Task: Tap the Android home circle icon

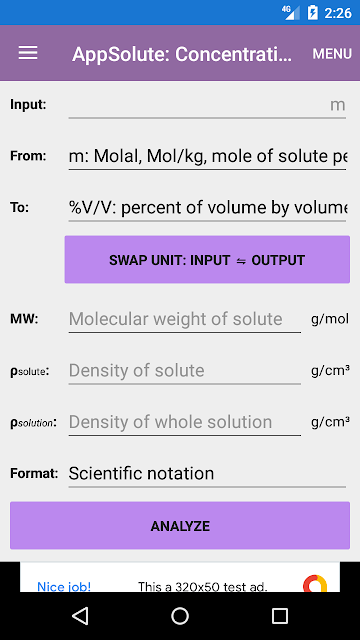Action: pyautogui.click(x=180, y=616)
